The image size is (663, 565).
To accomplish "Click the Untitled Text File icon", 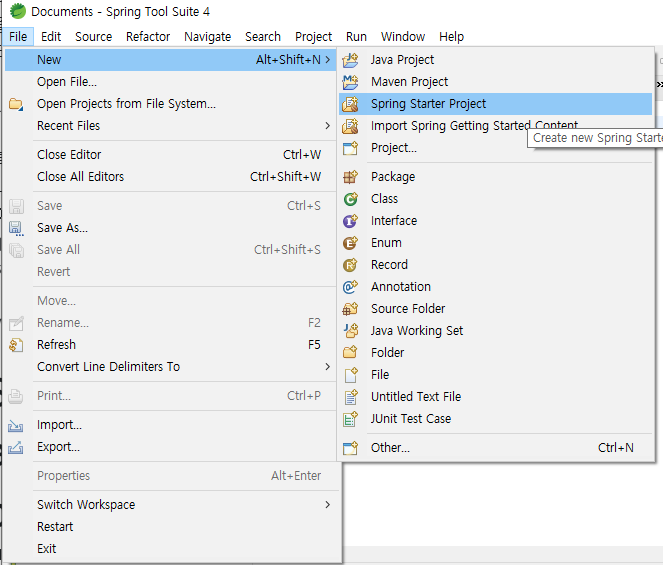I will coord(350,397).
